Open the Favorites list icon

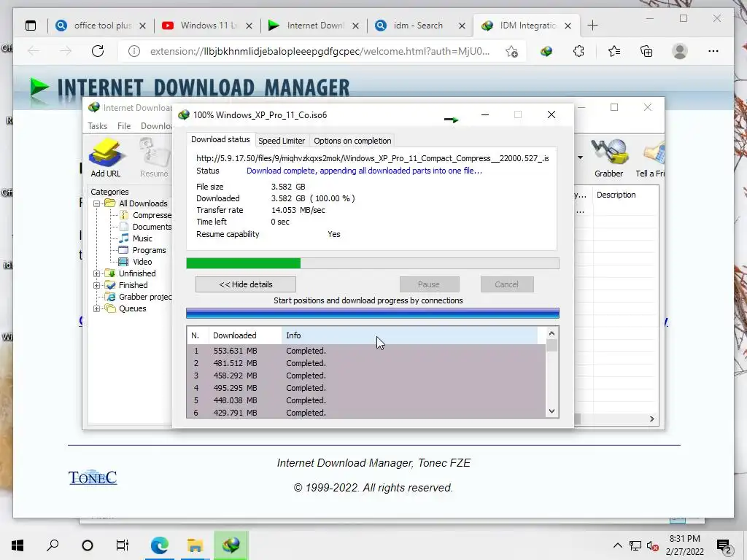[614, 51]
